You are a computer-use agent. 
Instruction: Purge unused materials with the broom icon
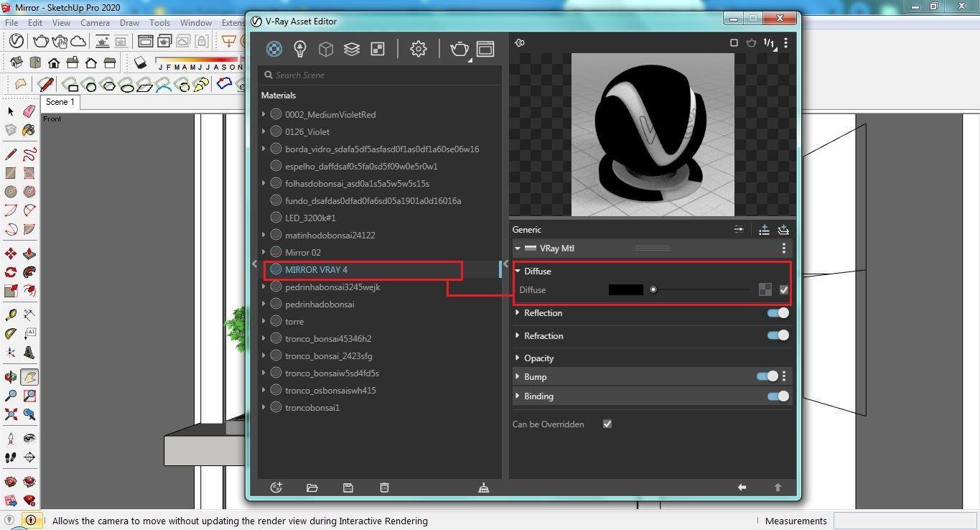(x=484, y=488)
